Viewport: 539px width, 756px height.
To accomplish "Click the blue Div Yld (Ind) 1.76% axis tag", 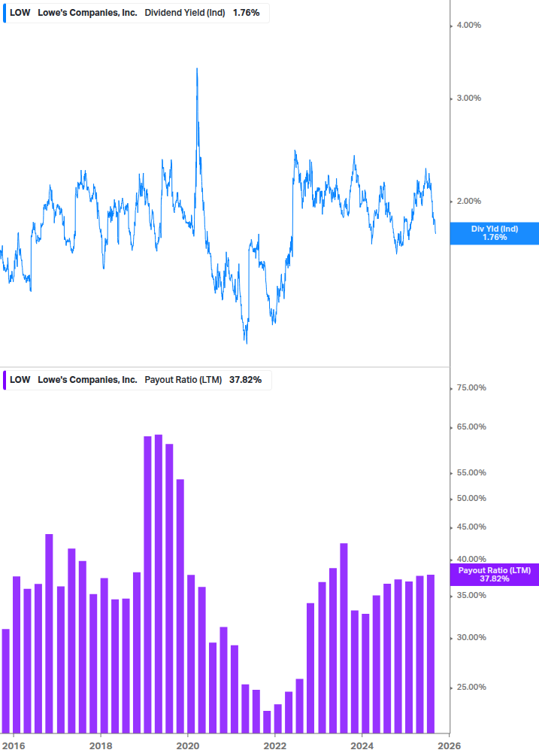I will (495, 233).
